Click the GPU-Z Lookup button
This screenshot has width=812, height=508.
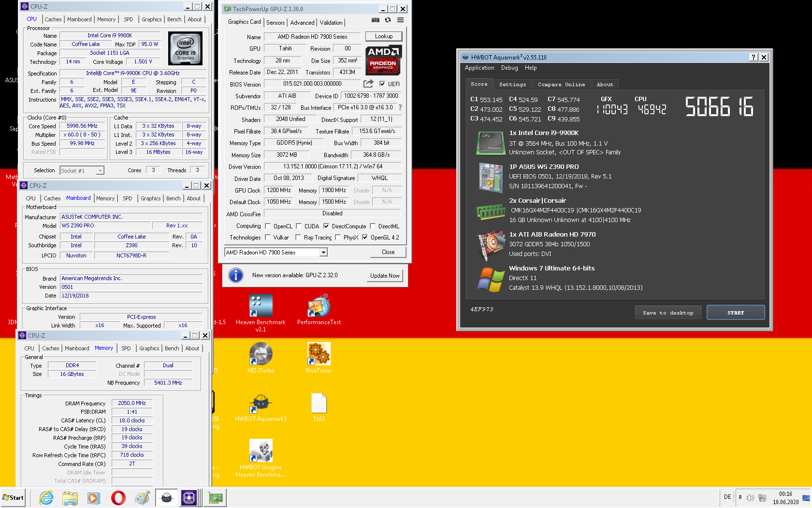click(384, 36)
